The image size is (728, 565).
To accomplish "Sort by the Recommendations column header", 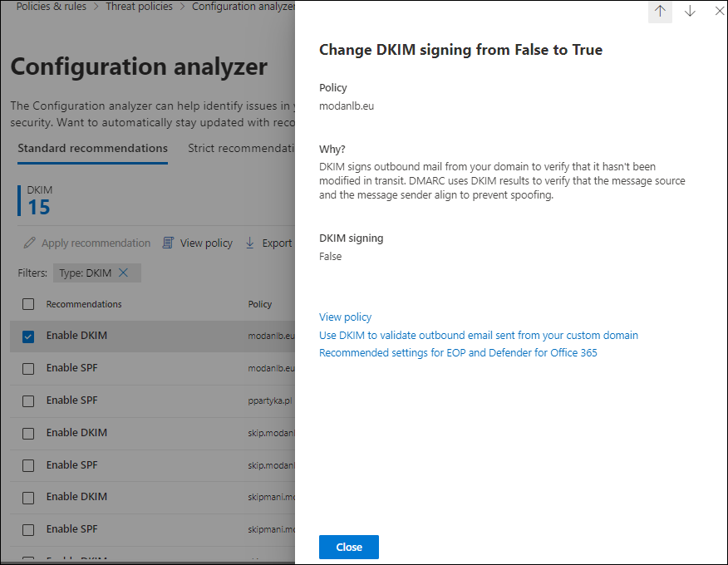I will 84,304.
